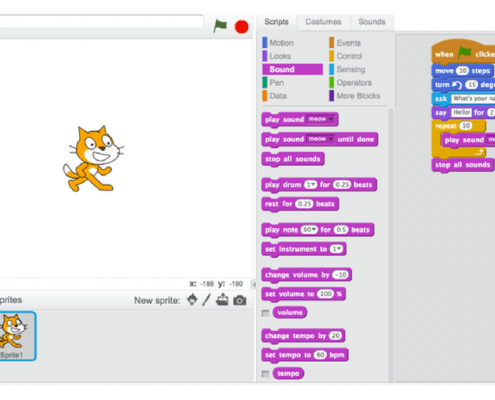
Task: Enable the volume reporter checkbox
Action: click(265, 313)
